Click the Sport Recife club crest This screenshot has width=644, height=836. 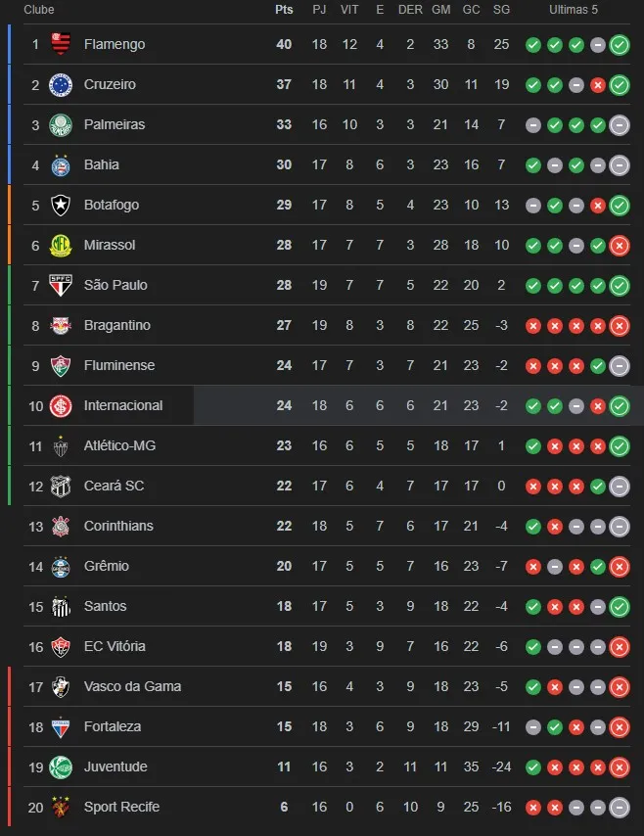(x=61, y=807)
